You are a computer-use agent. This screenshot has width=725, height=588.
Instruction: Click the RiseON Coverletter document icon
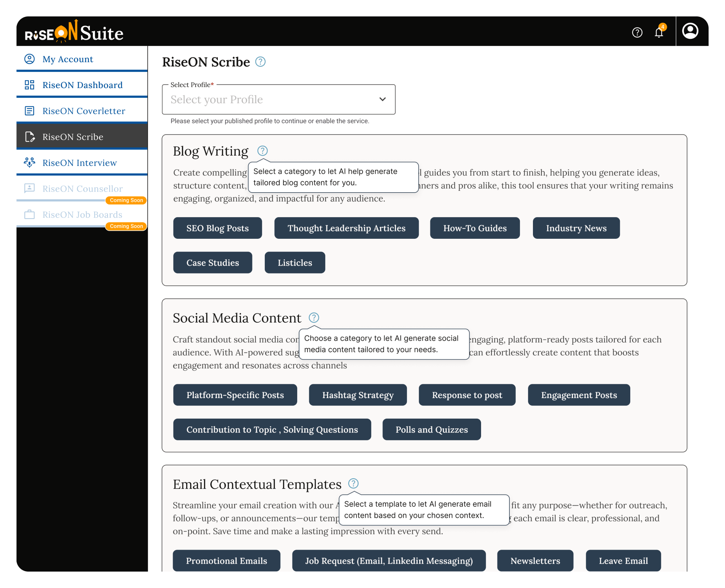click(29, 111)
